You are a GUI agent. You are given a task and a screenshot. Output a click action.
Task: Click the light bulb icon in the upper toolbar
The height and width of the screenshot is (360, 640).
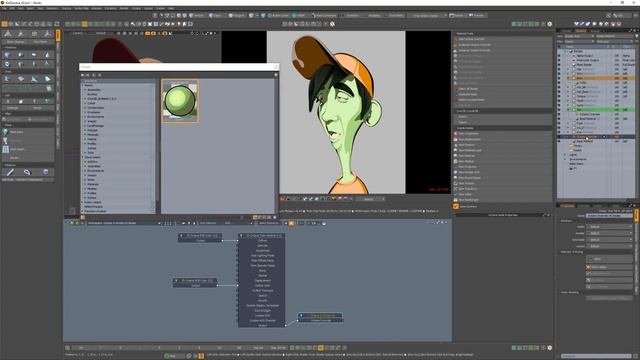coord(179,24)
